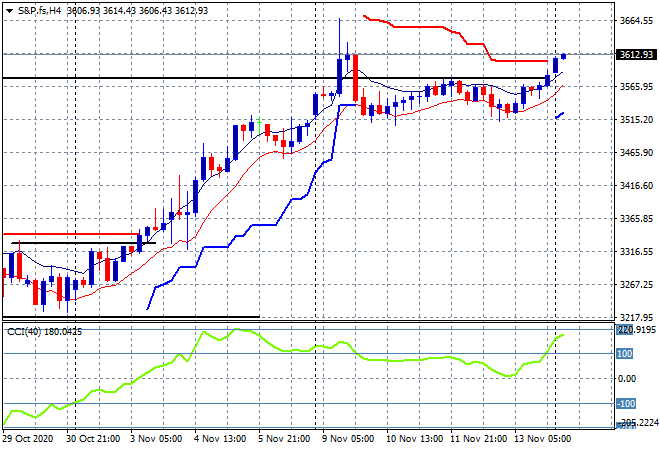
Task: Click the 3416.60 price axis label
Action: click(x=636, y=186)
